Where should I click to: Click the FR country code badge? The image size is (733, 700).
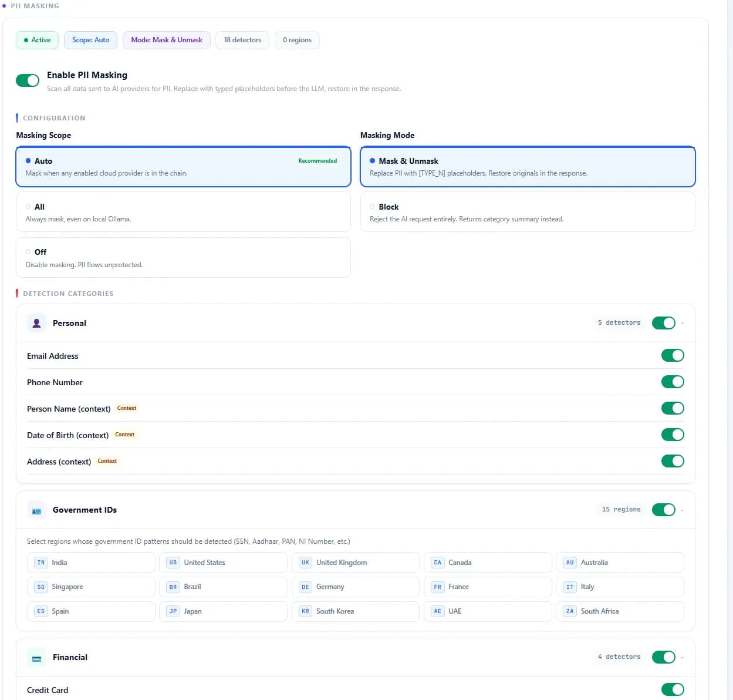437,587
